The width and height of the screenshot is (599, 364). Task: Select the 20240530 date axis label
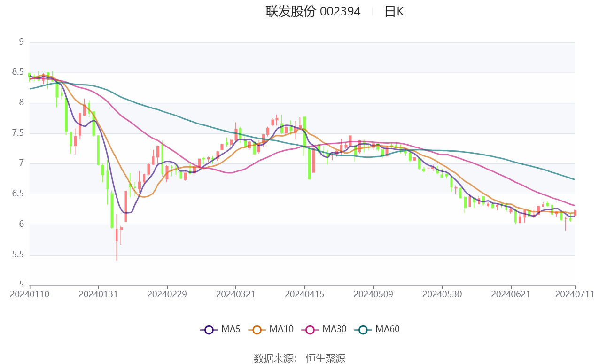pos(442,294)
